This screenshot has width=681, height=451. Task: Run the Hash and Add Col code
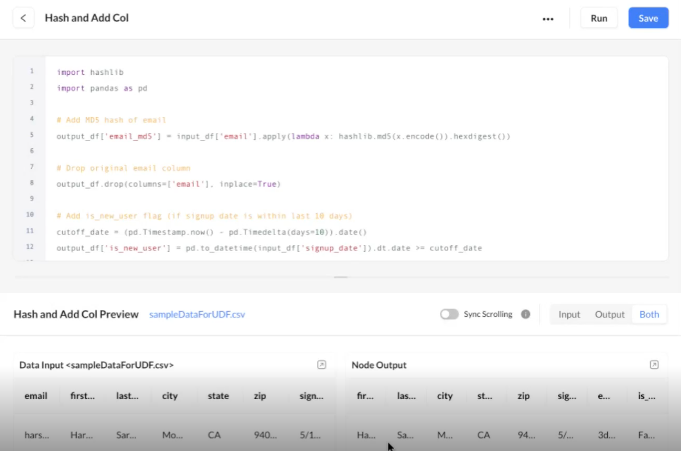coord(599,18)
